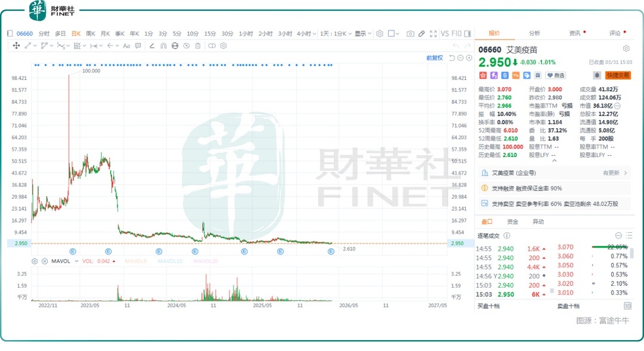Open the 资金 tab
Image resolution: width=644 pixels, height=351 pixels.
coord(512,222)
